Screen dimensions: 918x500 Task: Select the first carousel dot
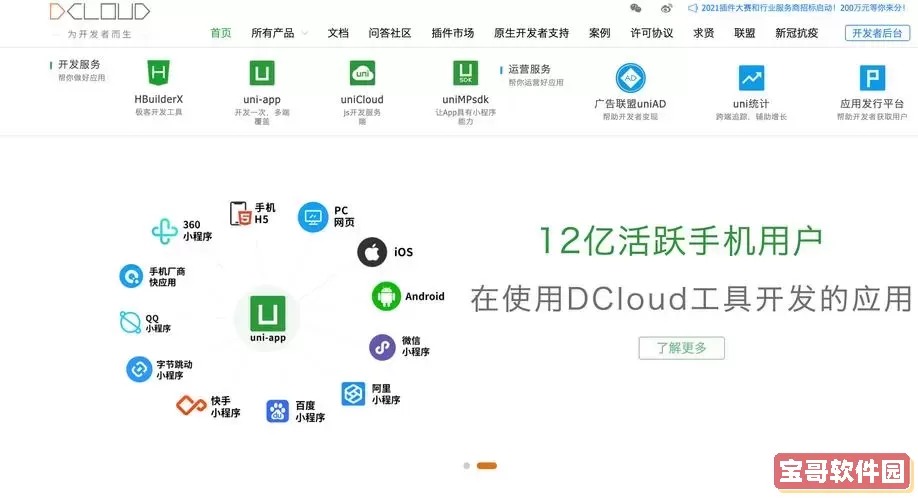pos(467,466)
